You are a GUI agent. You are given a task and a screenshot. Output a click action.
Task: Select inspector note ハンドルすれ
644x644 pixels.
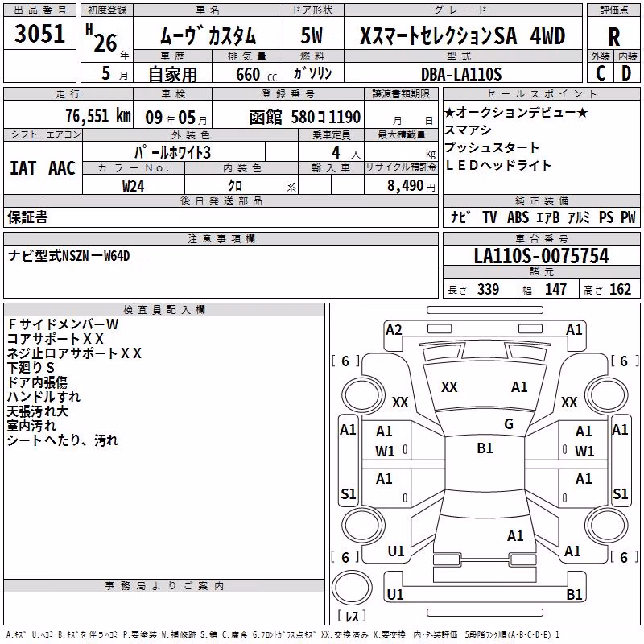tap(44, 397)
